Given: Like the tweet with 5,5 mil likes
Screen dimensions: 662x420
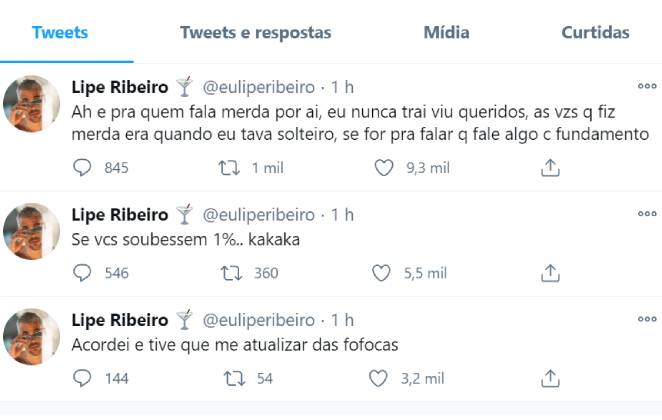Looking at the screenshot, I should coord(382,273).
